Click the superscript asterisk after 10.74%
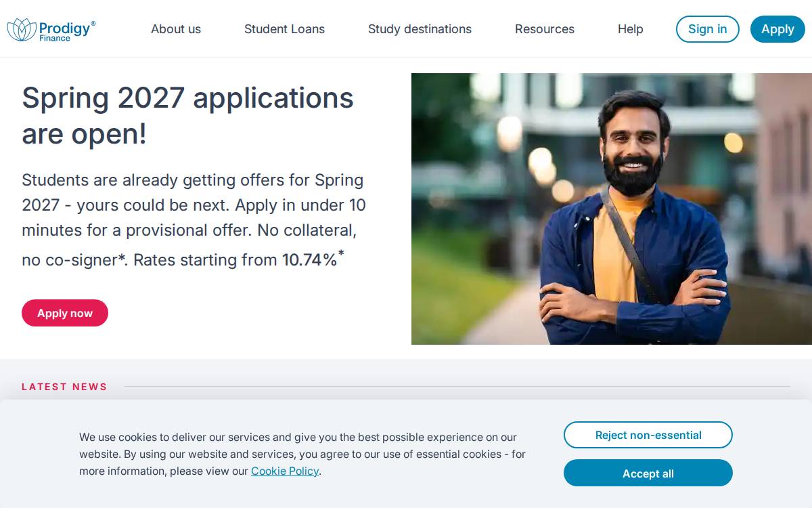 click(x=341, y=253)
